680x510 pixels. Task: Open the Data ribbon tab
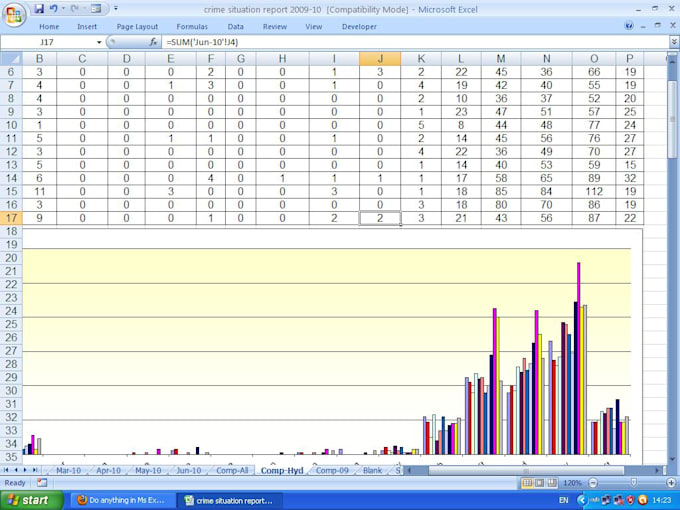click(x=235, y=26)
